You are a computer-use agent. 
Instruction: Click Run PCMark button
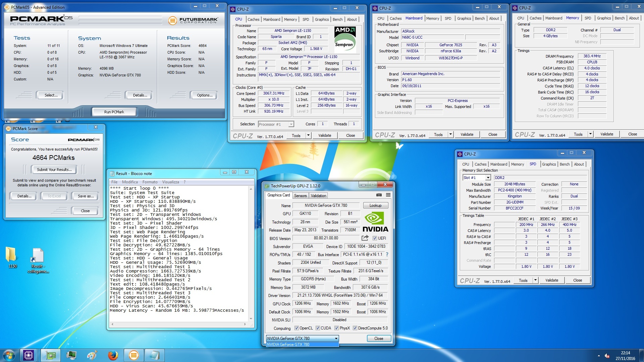pos(114,112)
